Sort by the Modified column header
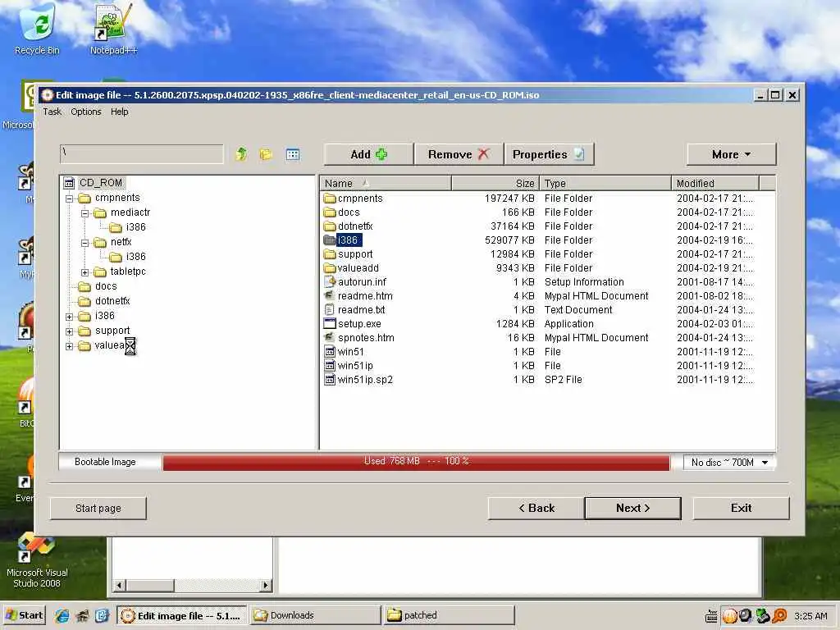This screenshot has height=630, width=840. pos(715,183)
